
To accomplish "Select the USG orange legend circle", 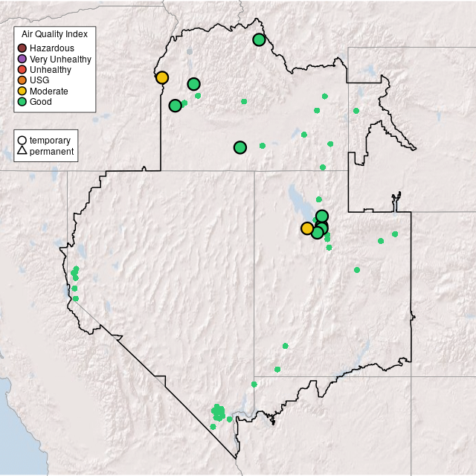I will pyautogui.click(x=22, y=80).
